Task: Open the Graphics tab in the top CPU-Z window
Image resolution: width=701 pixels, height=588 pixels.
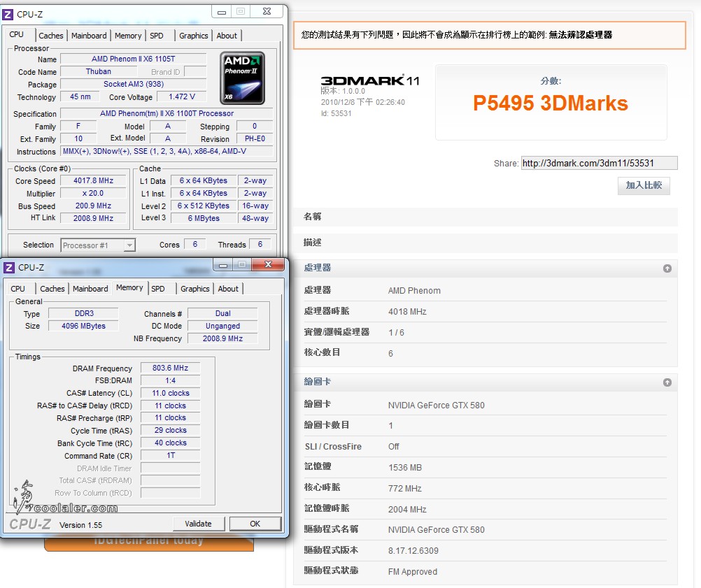Action: click(194, 36)
